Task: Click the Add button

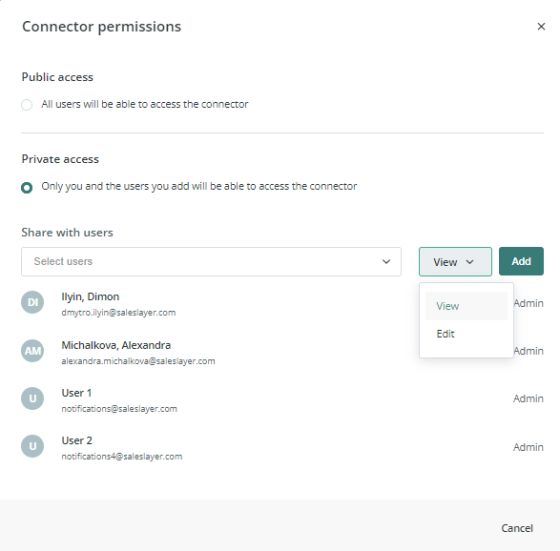Action: point(521,261)
